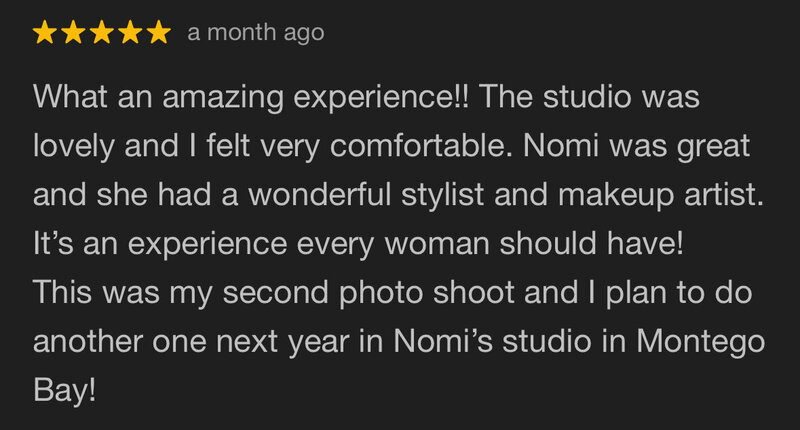Screen dimensions: 800x430
Task: Click the words 'Nomi's studio'
Action: (492, 342)
